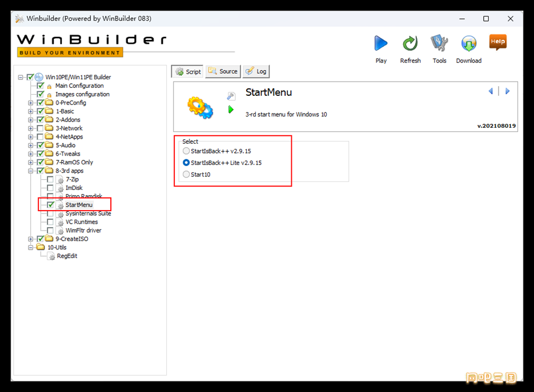Switch to the Log tab
The width and height of the screenshot is (534, 392).
(x=256, y=71)
